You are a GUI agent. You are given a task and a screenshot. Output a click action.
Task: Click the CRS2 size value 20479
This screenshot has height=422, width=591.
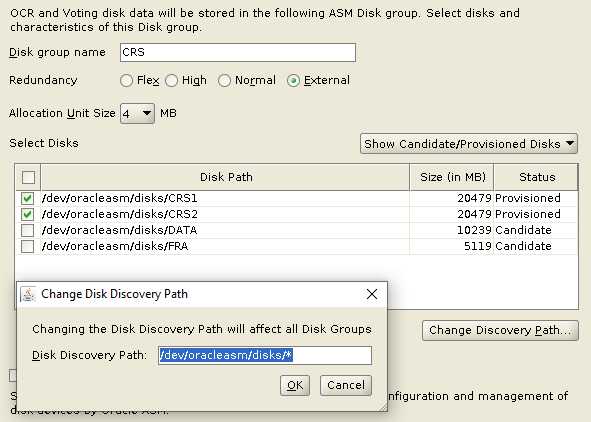click(x=474, y=214)
